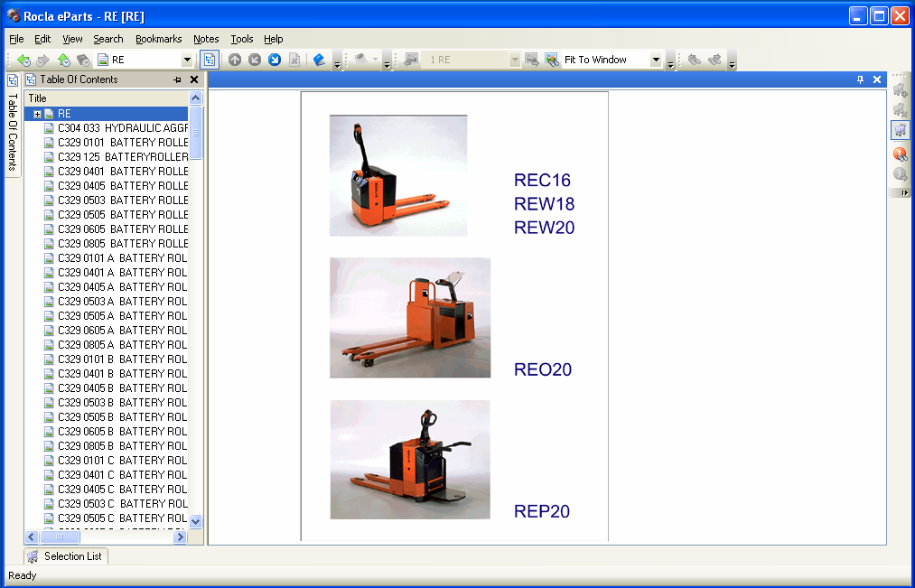
Task: Click scroll-down arrow of contents list
Action: [195, 521]
